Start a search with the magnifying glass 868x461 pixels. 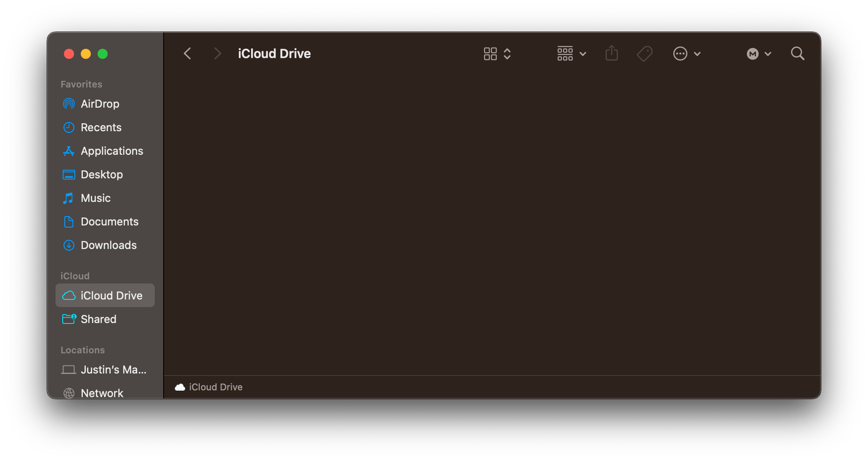797,53
